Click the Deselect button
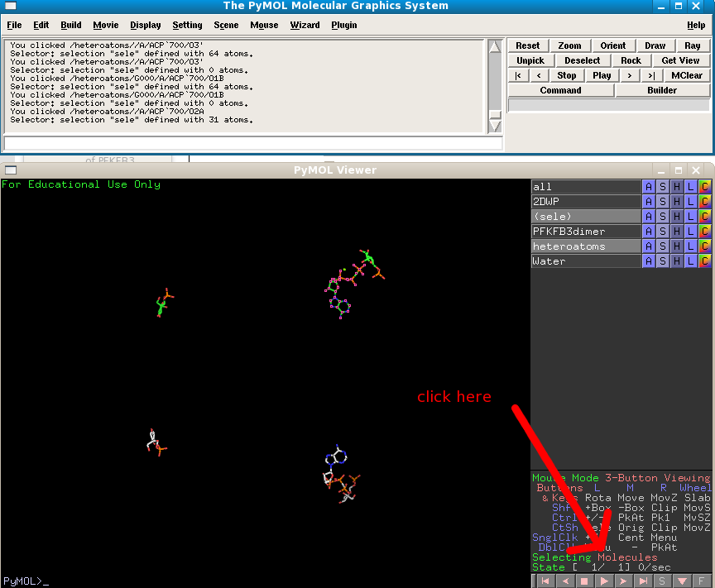The height and width of the screenshot is (588, 715). point(583,60)
